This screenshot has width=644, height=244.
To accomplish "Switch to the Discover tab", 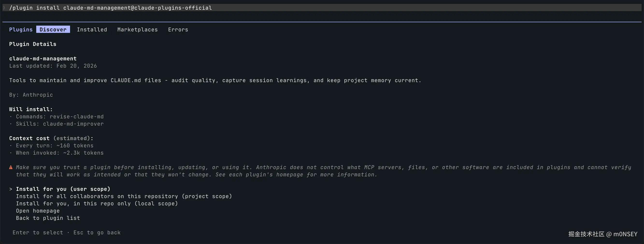I will click(x=53, y=29).
